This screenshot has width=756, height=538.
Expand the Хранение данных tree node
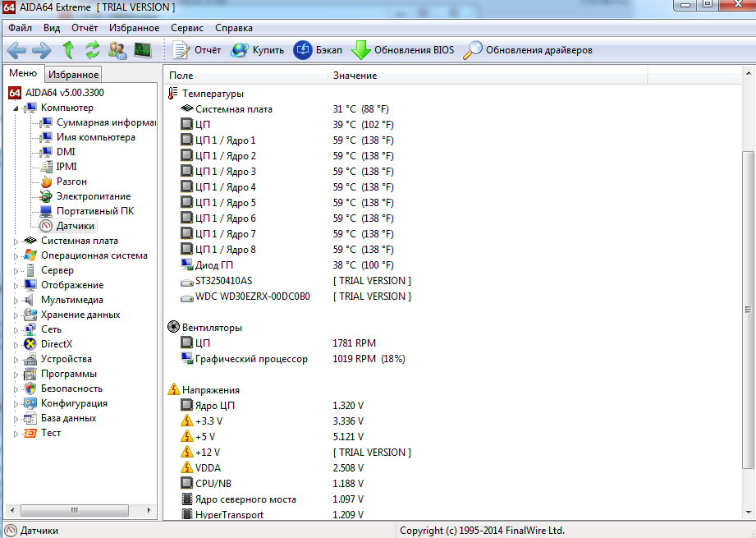16,315
